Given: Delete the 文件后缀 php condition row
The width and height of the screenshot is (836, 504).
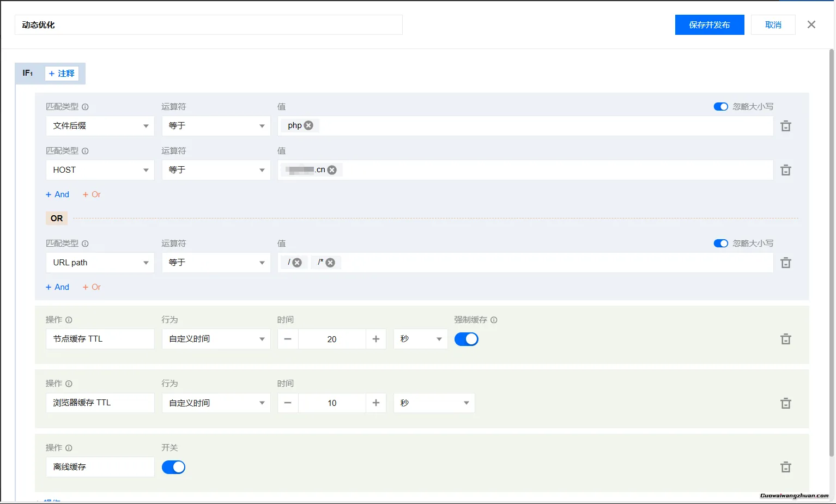Looking at the screenshot, I should coord(785,126).
